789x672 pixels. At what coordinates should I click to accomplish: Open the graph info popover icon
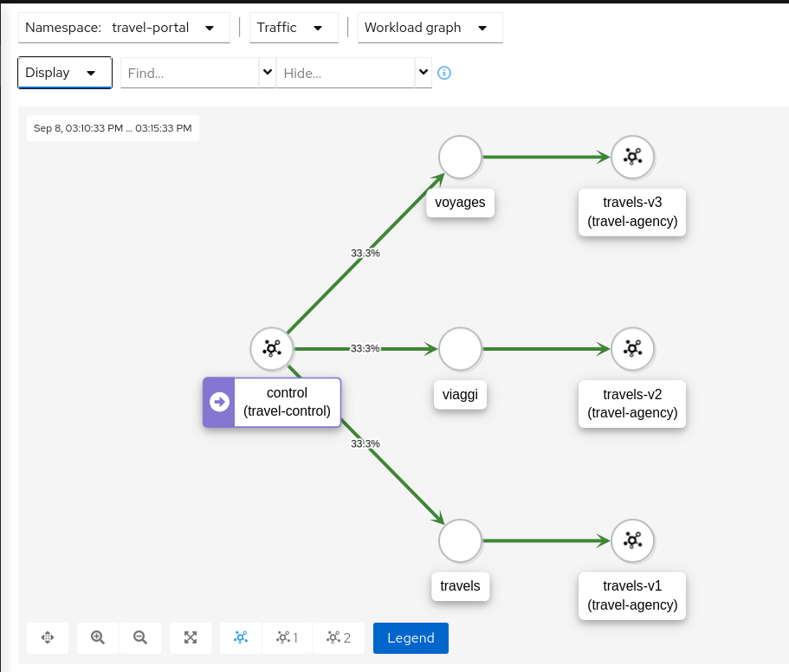[444, 73]
